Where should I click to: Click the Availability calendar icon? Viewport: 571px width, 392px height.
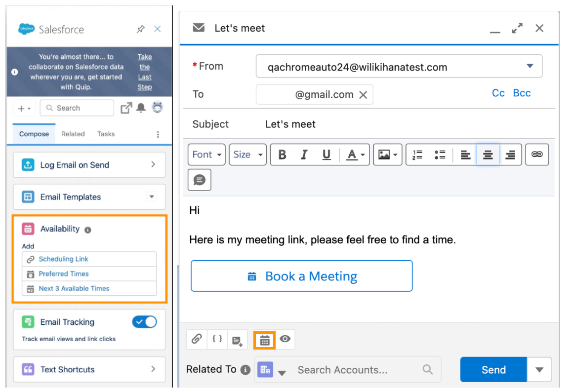tap(28, 229)
